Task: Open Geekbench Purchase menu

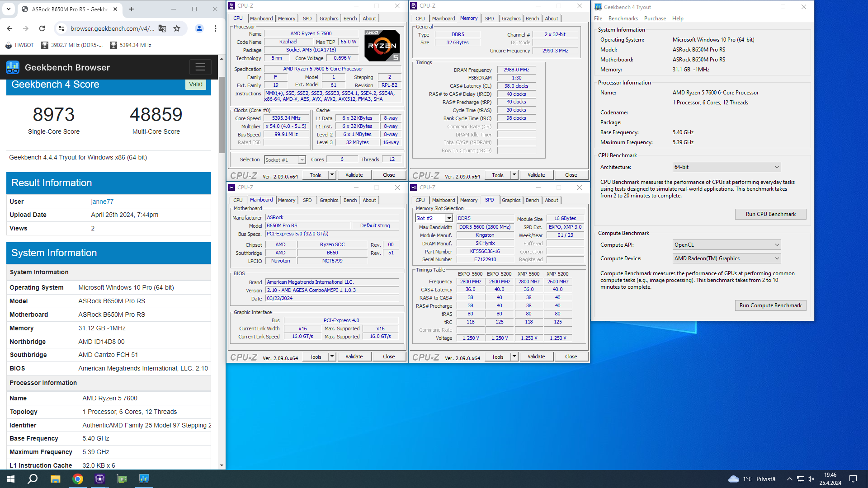Action: (x=655, y=19)
